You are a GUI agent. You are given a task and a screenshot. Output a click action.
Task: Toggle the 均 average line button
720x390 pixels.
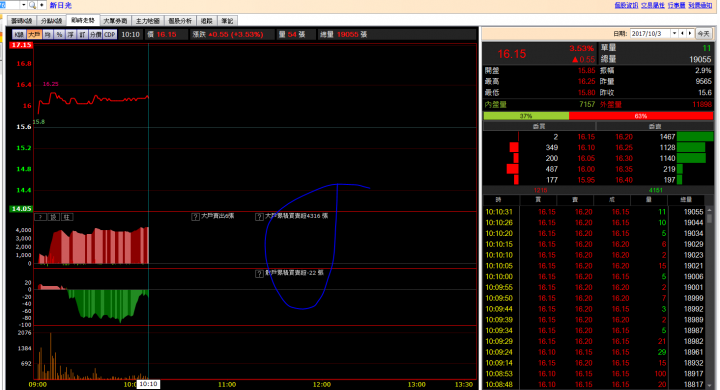click(48, 34)
